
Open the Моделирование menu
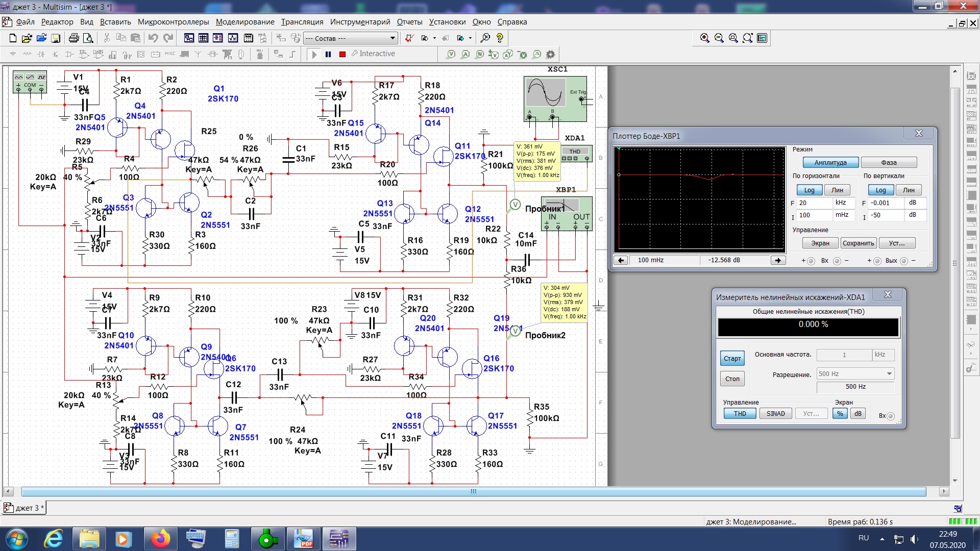pos(244,22)
